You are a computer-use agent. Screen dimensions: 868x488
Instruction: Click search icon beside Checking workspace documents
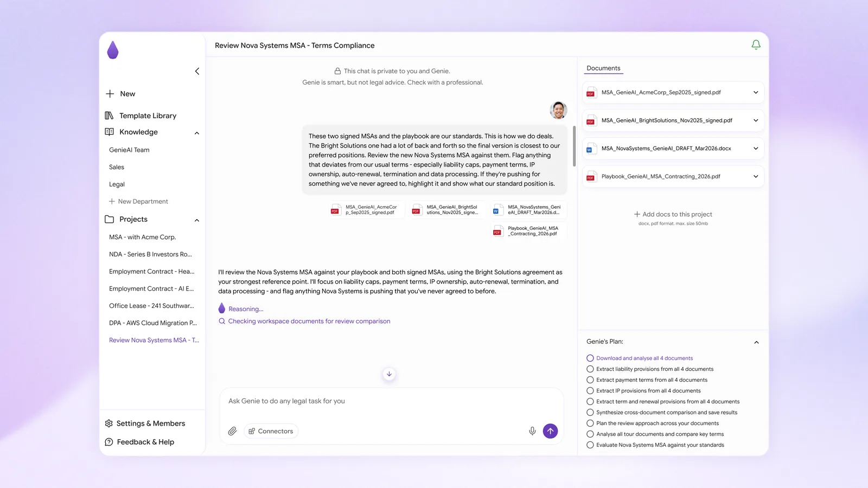(x=222, y=321)
